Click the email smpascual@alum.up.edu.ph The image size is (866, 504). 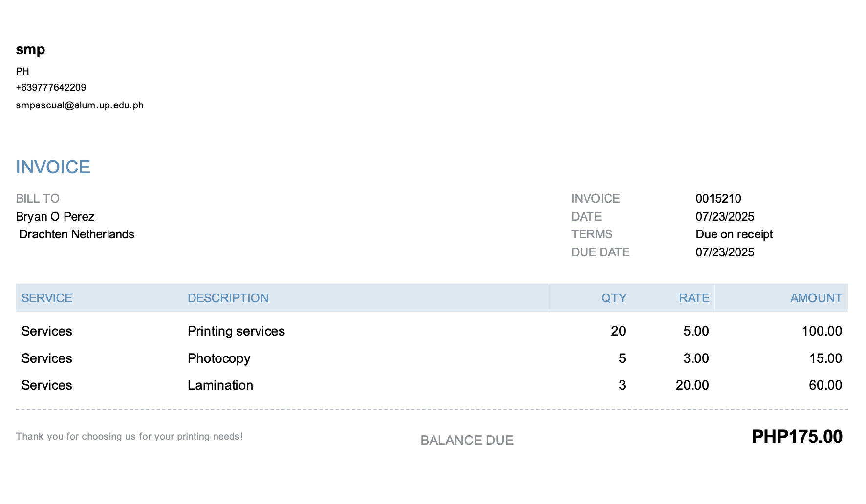pos(80,105)
